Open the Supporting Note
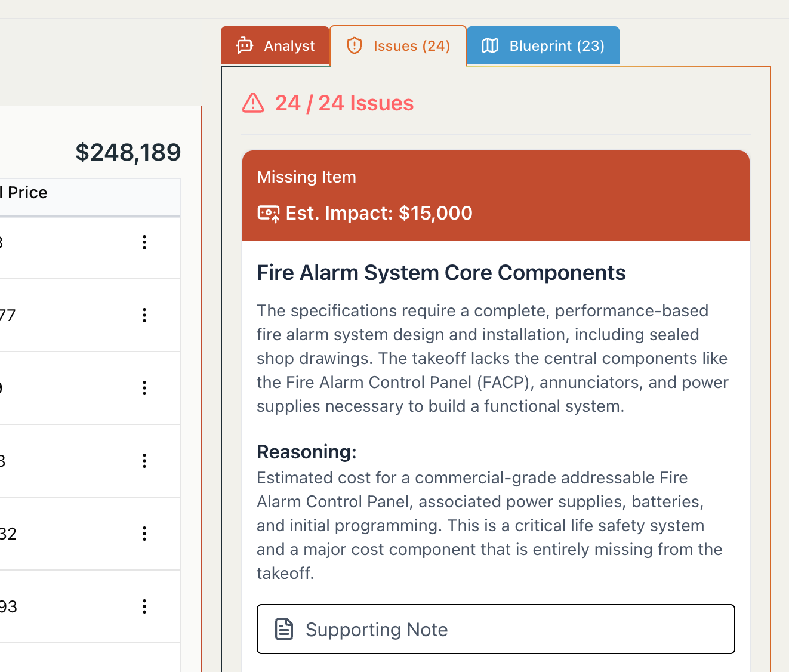789x672 pixels. coord(495,629)
